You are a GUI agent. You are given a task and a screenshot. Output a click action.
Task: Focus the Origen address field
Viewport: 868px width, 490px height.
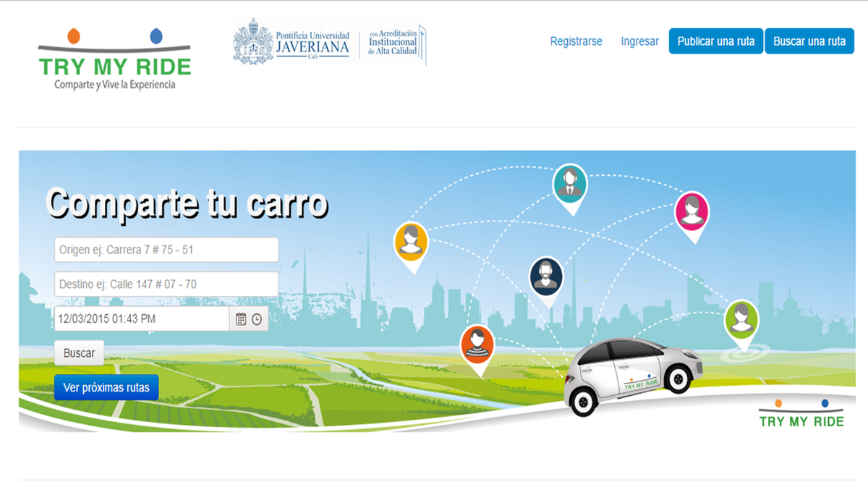pyautogui.click(x=166, y=250)
